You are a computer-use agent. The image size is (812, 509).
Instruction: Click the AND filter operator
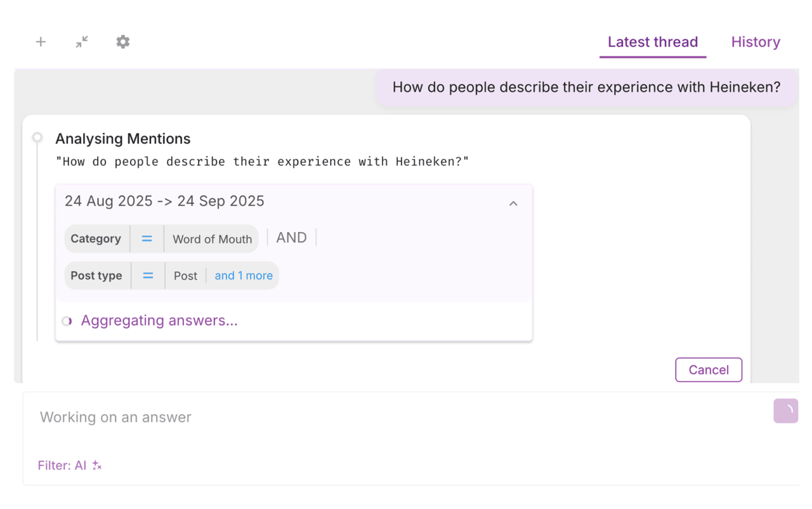[291, 238]
